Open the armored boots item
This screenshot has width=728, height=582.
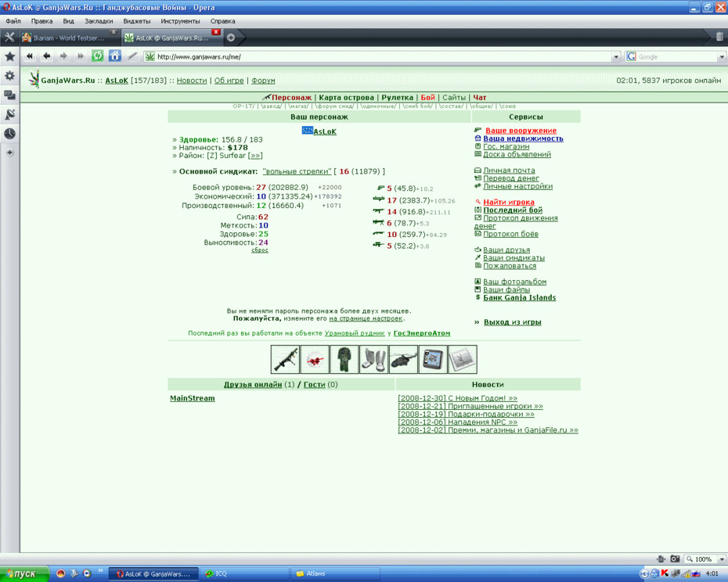373,359
